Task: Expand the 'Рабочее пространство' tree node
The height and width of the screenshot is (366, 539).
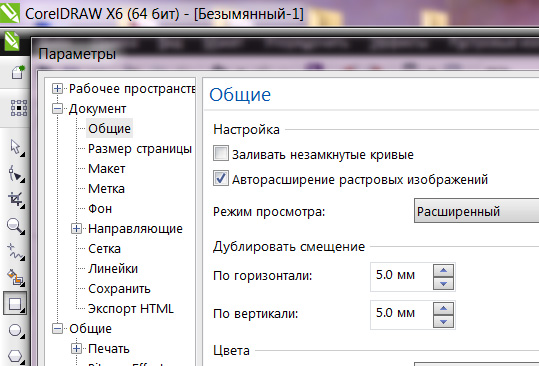Action: pos(57,89)
